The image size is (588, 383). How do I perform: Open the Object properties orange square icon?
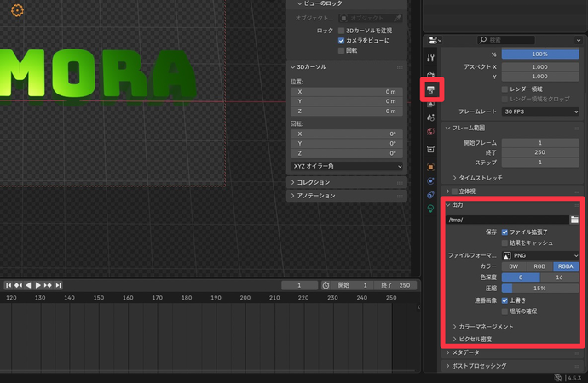coord(430,167)
